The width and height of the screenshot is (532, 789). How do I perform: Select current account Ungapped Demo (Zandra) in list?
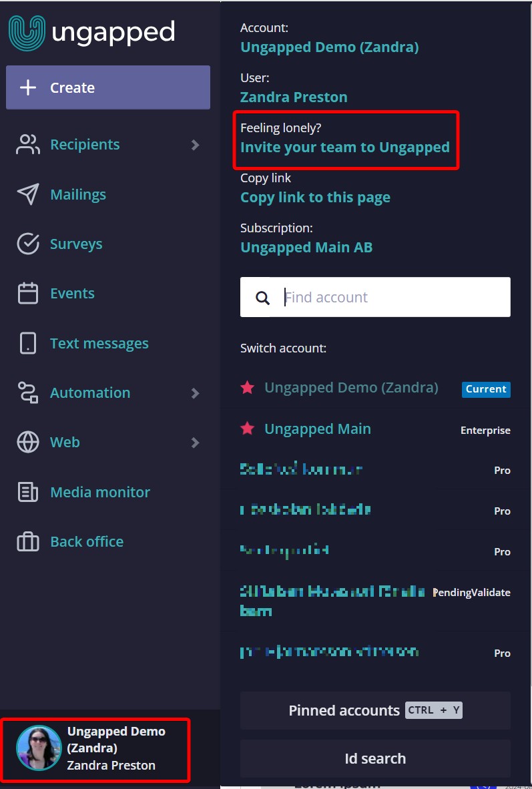tap(351, 387)
